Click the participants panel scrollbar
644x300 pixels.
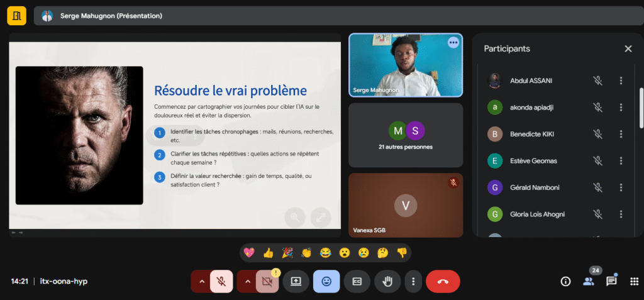pos(641,107)
